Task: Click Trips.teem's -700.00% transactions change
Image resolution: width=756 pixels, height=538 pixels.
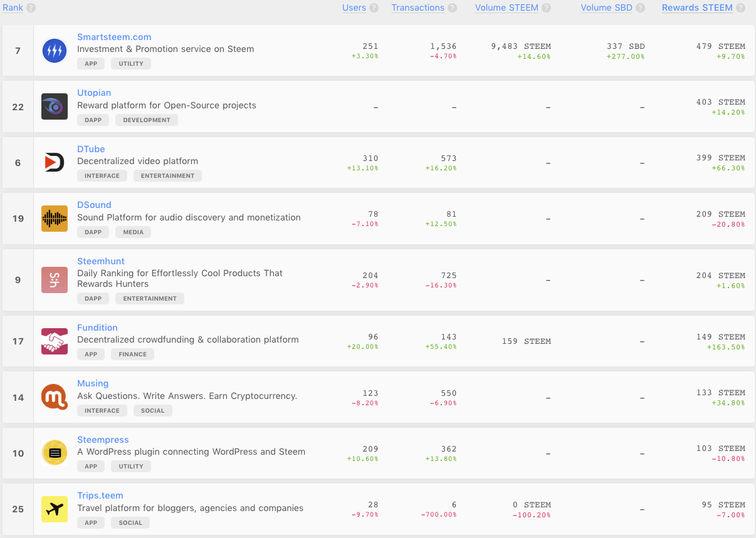Action: [439, 515]
